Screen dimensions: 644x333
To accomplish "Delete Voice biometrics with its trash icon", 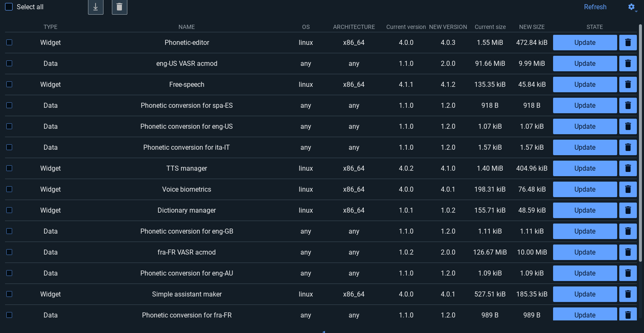I will (x=628, y=190).
